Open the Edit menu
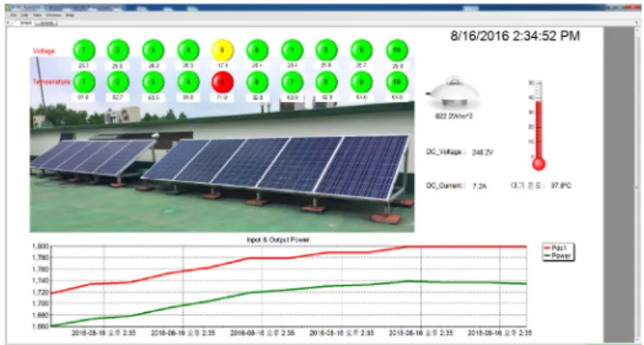This screenshot has width=644, height=345. 25,16
